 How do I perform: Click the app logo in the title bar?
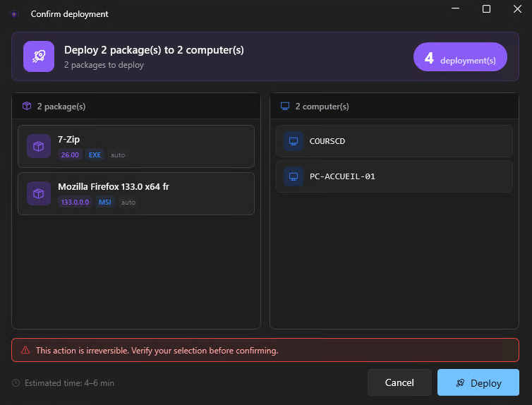click(x=14, y=14)
